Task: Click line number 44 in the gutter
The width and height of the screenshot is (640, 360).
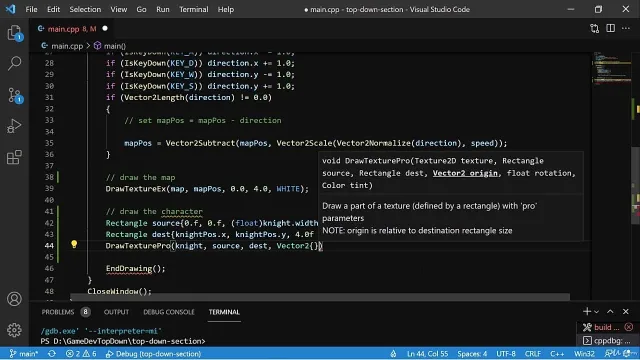Action: (x=49, y=245)
